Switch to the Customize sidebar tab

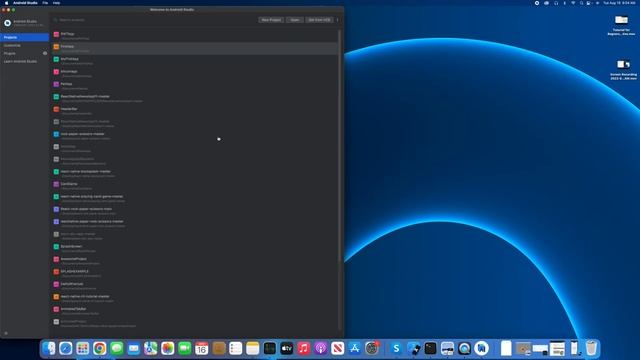[24, 45]
